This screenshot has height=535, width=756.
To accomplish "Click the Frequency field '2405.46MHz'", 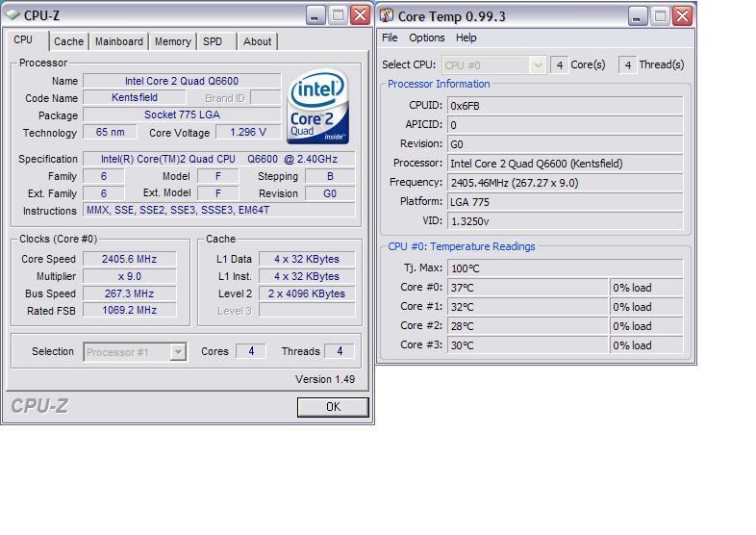I will (565, 183).
